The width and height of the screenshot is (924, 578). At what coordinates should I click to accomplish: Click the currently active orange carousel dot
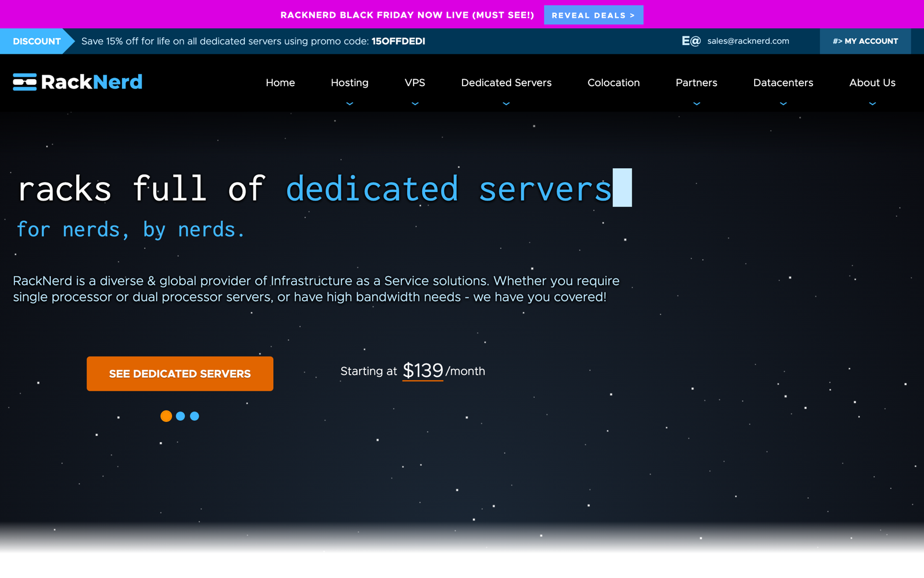[x=166, y=416]
